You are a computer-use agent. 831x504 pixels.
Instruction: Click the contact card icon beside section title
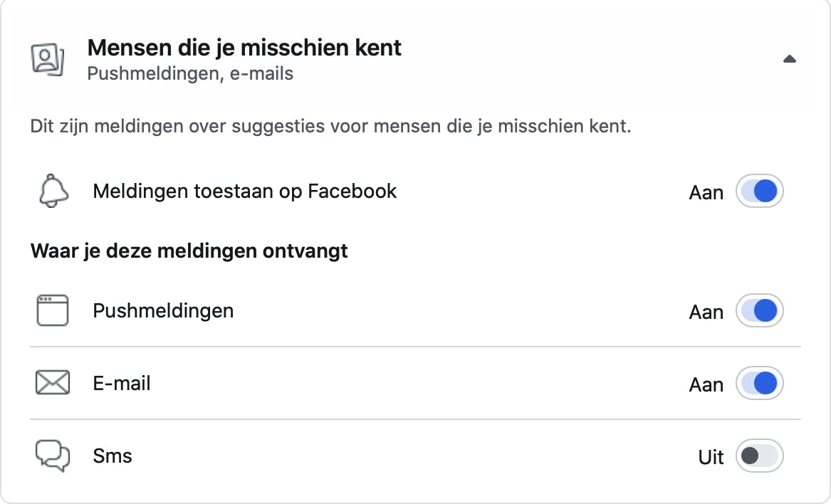click(x=46, y=58)
